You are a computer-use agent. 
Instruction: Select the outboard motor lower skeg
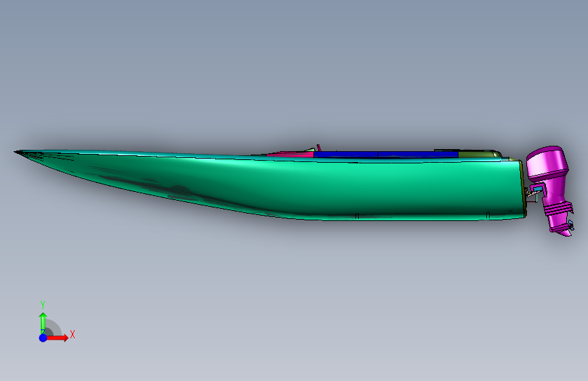[564, 233]
